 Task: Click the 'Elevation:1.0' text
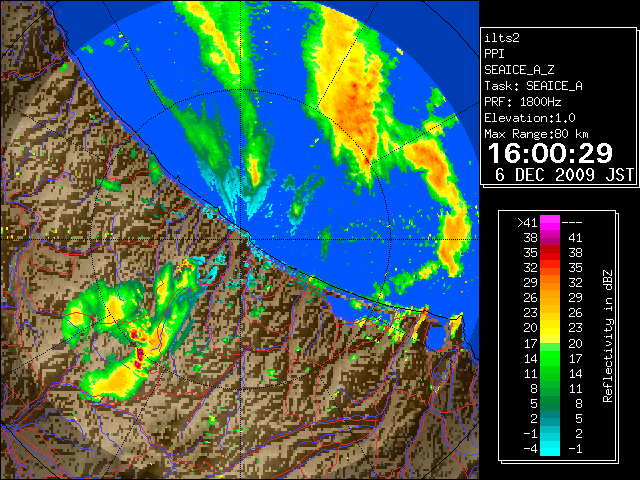point(529,118)
